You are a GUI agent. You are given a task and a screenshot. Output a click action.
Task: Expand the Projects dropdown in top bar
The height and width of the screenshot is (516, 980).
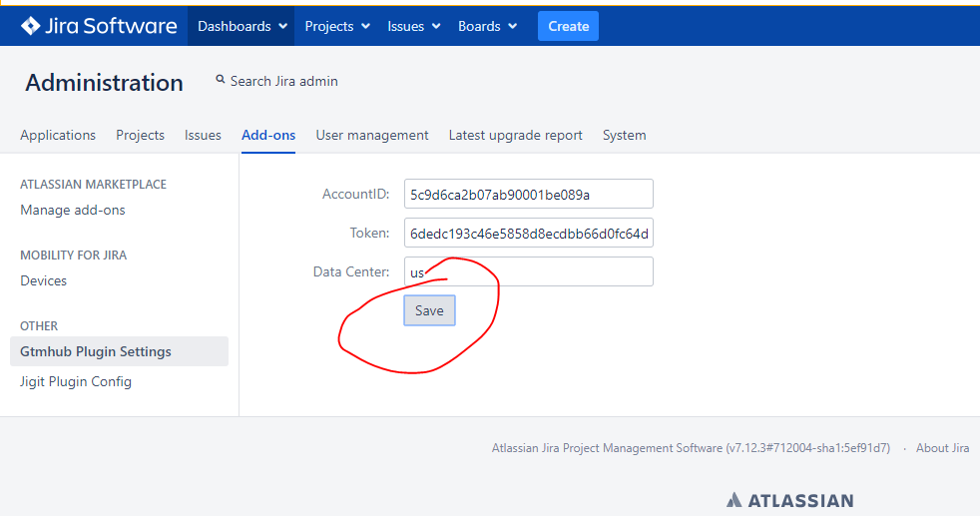pos(337,26)
